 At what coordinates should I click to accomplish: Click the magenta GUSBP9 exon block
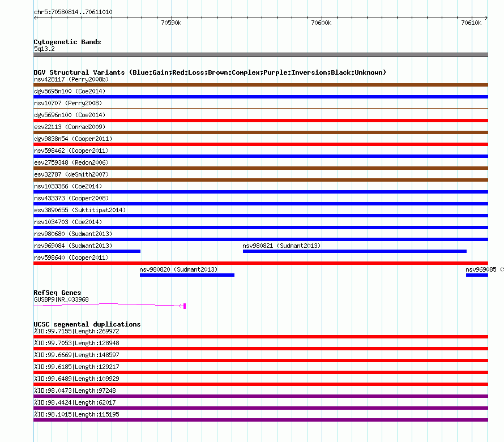pos(185,306)
